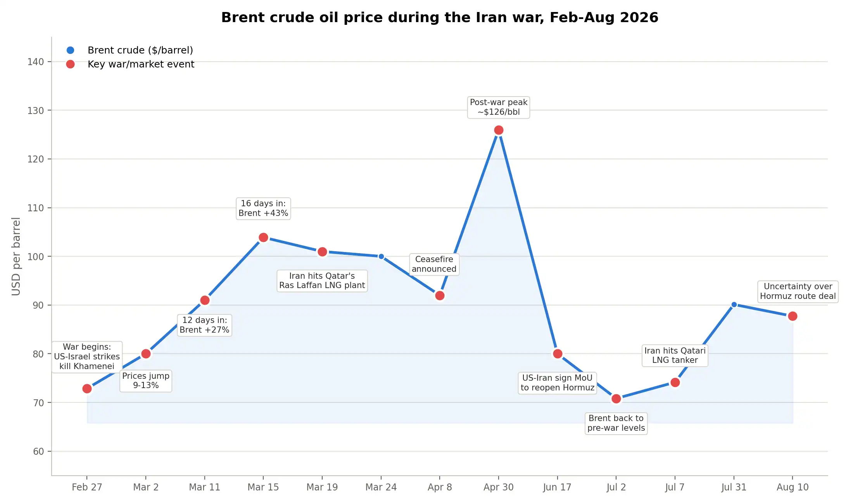Image resolution: width=853 pixels, height=504 pixels.
Task: Select the small blue Jul 31 data point
Action: [x=734, y=305]
